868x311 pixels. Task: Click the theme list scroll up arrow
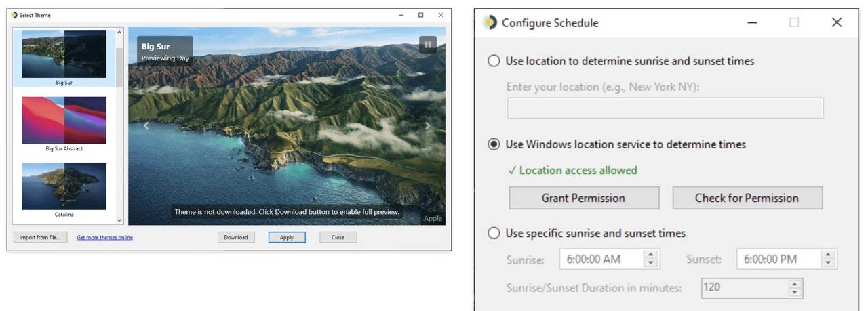pyautogui.click(x=120, y=32)
